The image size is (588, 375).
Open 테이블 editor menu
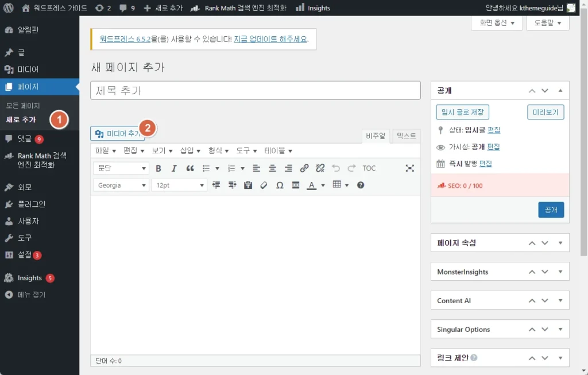tap(278, 151)
